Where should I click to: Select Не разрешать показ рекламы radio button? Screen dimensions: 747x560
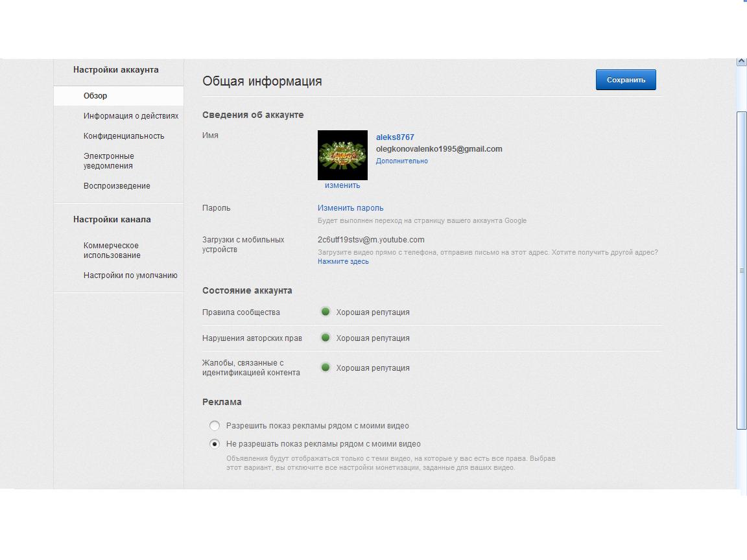tap(215, 444)
